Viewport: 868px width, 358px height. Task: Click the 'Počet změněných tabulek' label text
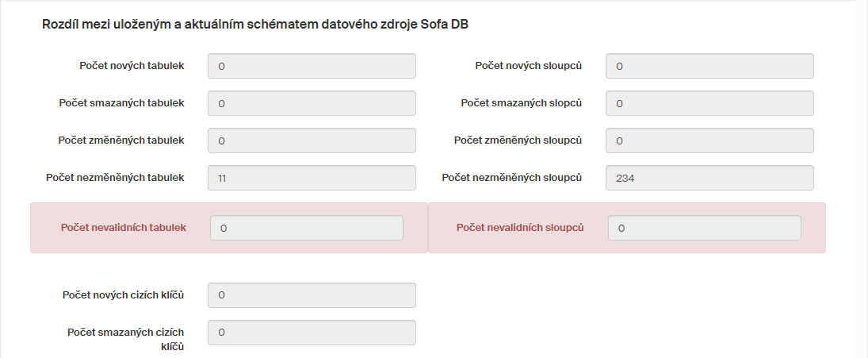click(121, 141)
